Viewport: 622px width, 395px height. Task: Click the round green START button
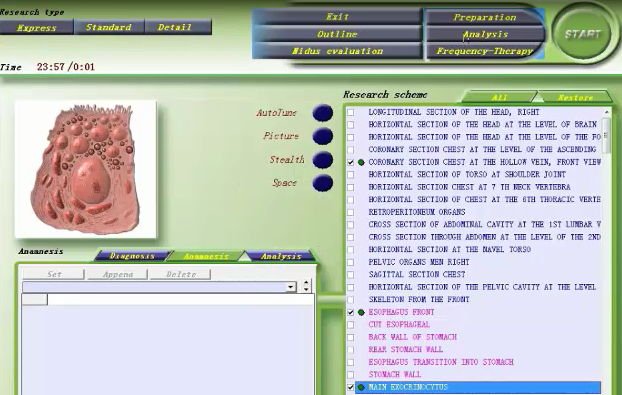582,34
